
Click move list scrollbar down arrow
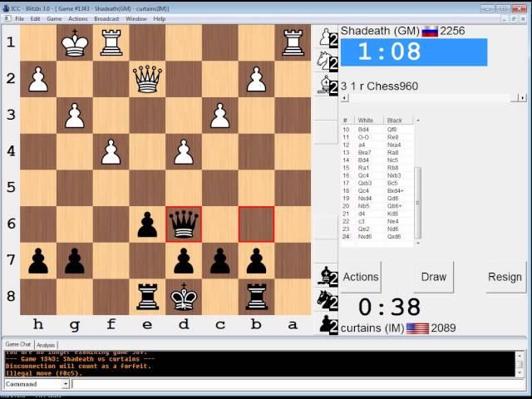(417, 244)
